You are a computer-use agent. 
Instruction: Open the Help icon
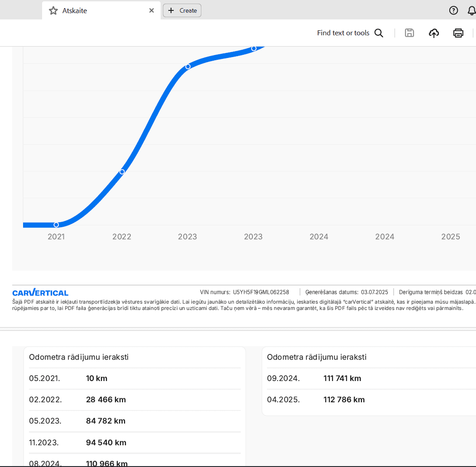tap(453, 10)
